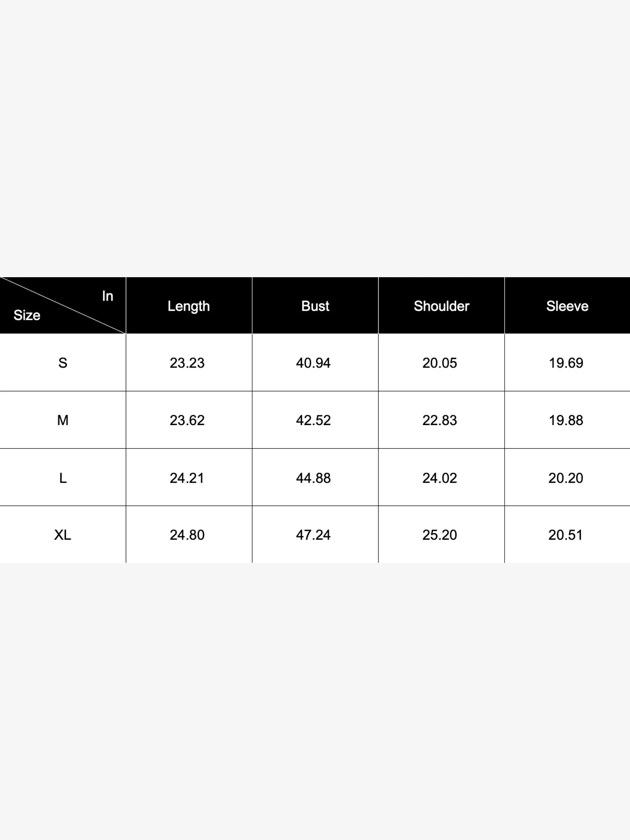Click the Size label in header corner
The height and width of the screenshot is (840, 630).
[x=27, y=315]
